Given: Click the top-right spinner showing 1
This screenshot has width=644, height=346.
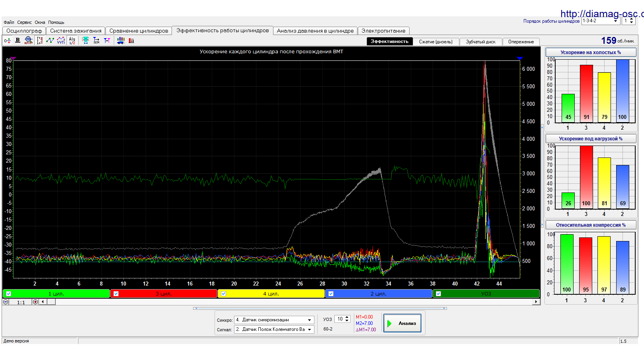Looking at the screenshot, I should tap(629, 21).
